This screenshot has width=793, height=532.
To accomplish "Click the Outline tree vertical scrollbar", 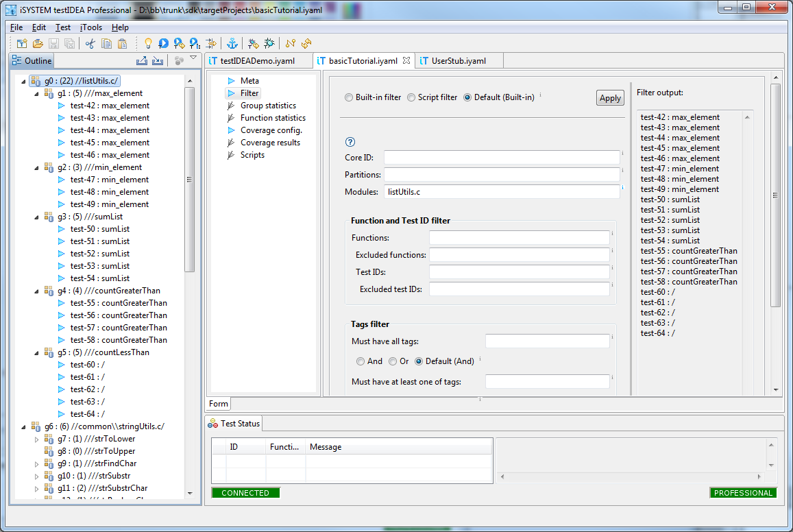I will click(x=190, y=180).
